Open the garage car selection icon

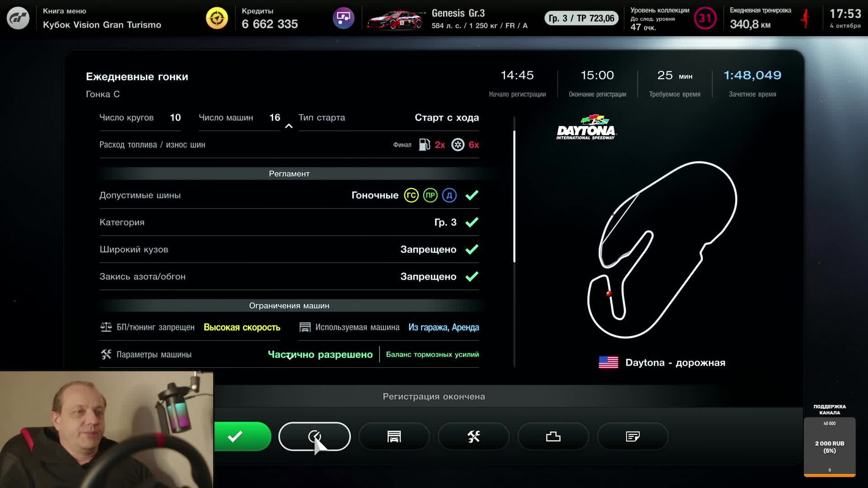394,436
